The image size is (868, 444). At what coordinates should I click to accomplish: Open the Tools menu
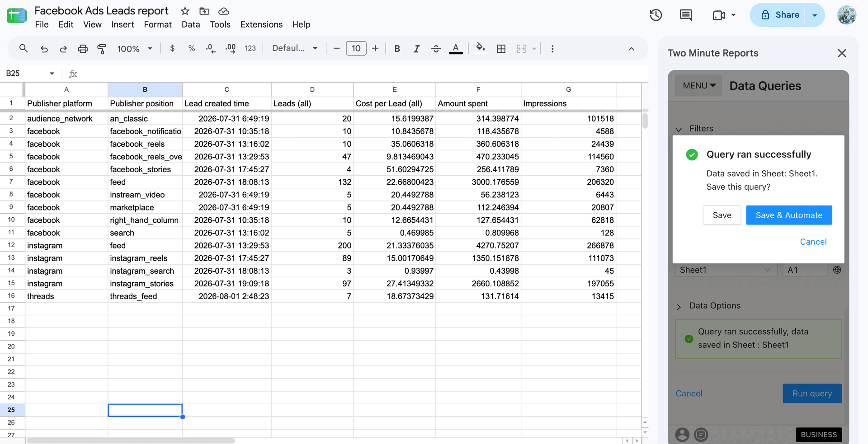[220, 24]
